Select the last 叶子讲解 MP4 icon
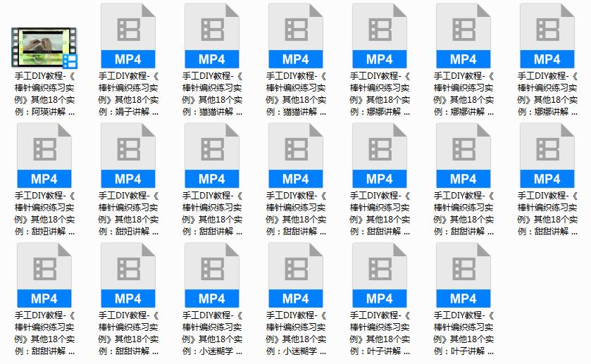This screenshot has height=364, width=591. tap(464, 276)
